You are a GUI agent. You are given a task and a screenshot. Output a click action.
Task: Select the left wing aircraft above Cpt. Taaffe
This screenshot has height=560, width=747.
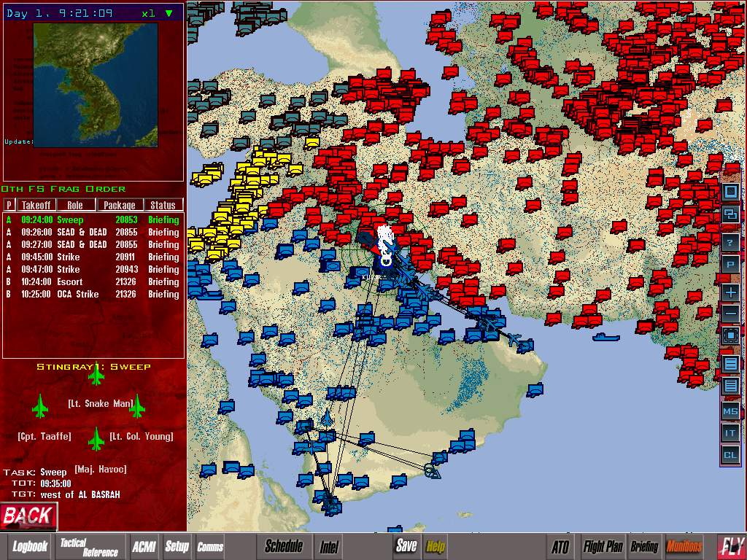(x=40, y=406)
